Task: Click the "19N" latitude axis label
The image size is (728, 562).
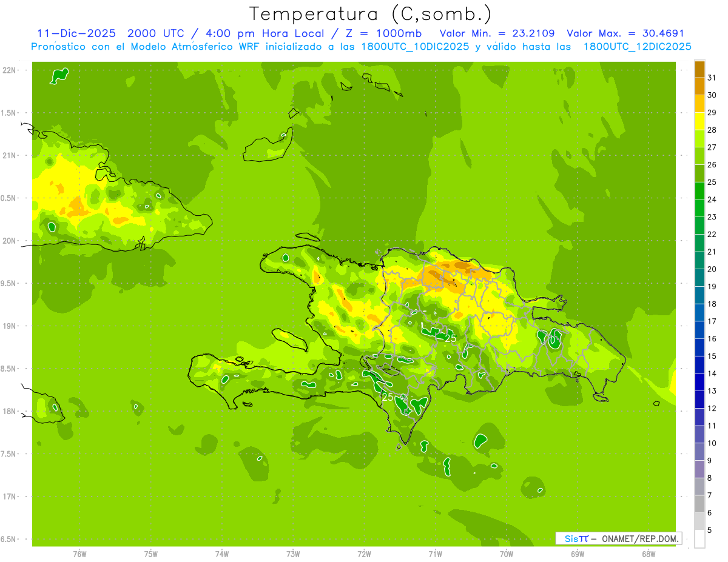Action: pyautogui.click(x=10, y=326)
